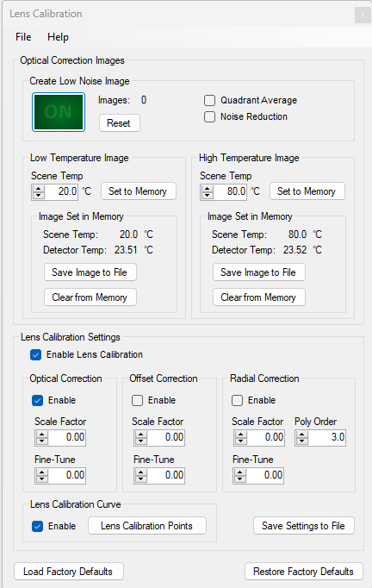Enable the Quadrant Average checkbox
The image size is (372, 588).
[x=209, y=101]
